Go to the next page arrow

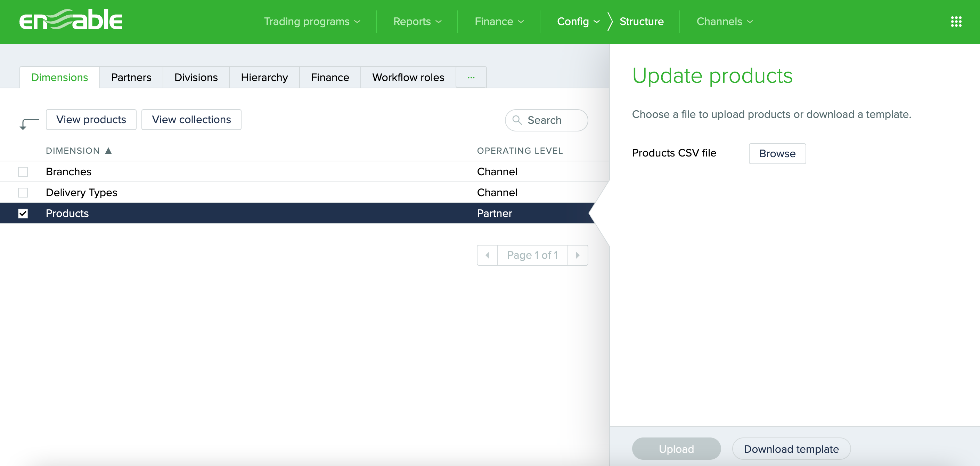point(578,255)
